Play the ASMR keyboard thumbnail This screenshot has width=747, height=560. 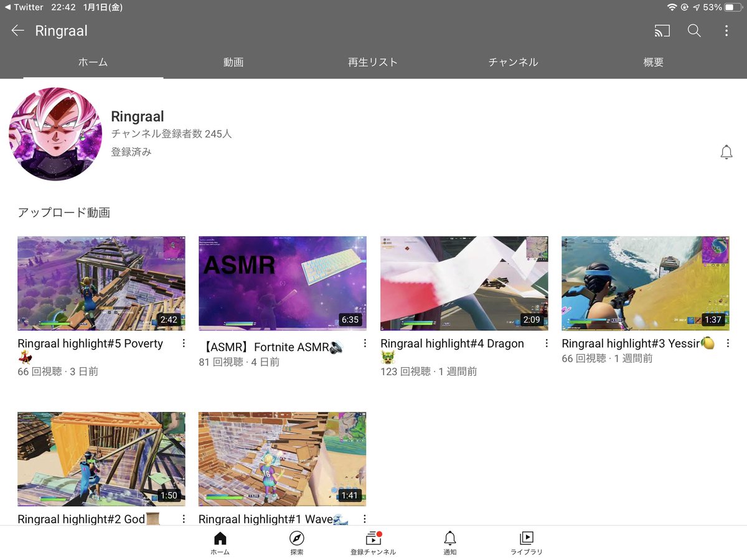click(x=283, y=283)
